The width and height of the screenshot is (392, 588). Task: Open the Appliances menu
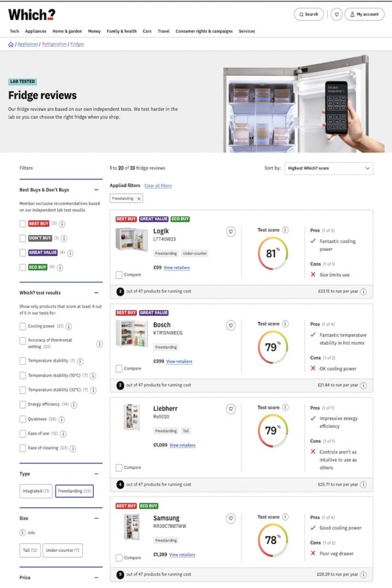coord(36,32)
